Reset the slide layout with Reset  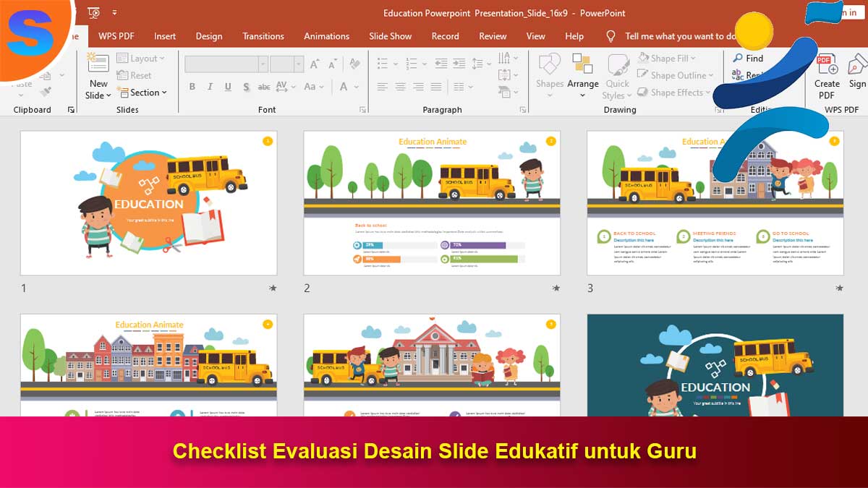point(133,75)
